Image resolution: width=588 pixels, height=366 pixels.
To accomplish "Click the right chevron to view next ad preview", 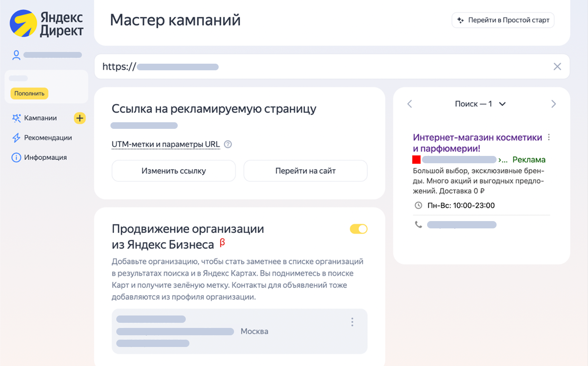I will pos(554,104).
